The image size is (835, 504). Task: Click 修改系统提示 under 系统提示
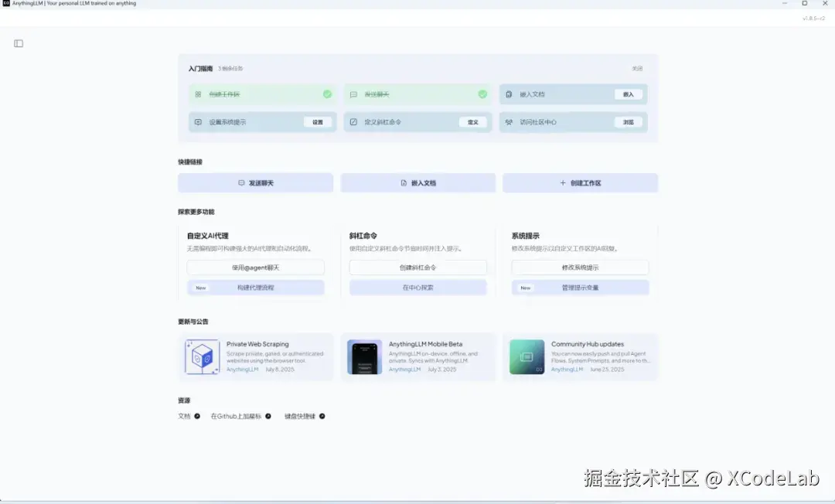tap(580, 267)
